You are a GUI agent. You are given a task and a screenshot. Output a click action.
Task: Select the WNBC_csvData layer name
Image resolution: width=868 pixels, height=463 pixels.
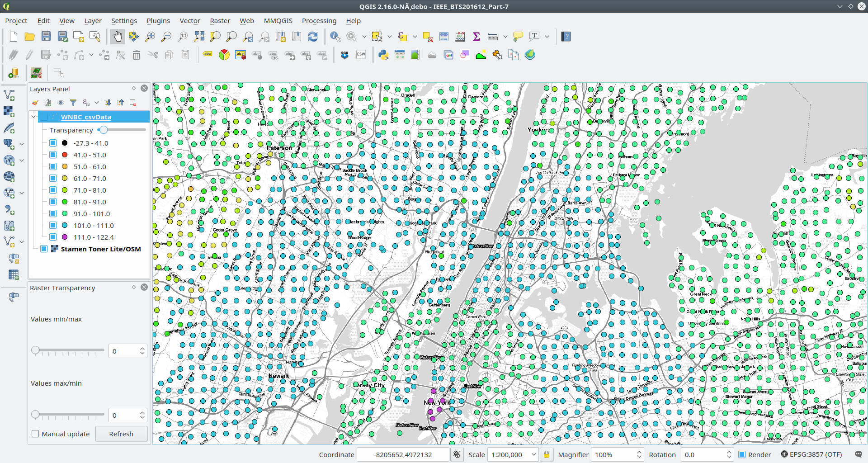click(x=86, y=117)
